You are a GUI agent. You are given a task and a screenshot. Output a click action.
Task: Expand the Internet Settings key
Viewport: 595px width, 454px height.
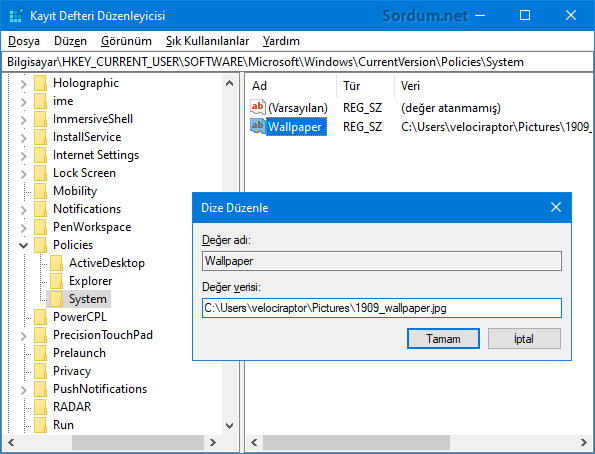24,155
